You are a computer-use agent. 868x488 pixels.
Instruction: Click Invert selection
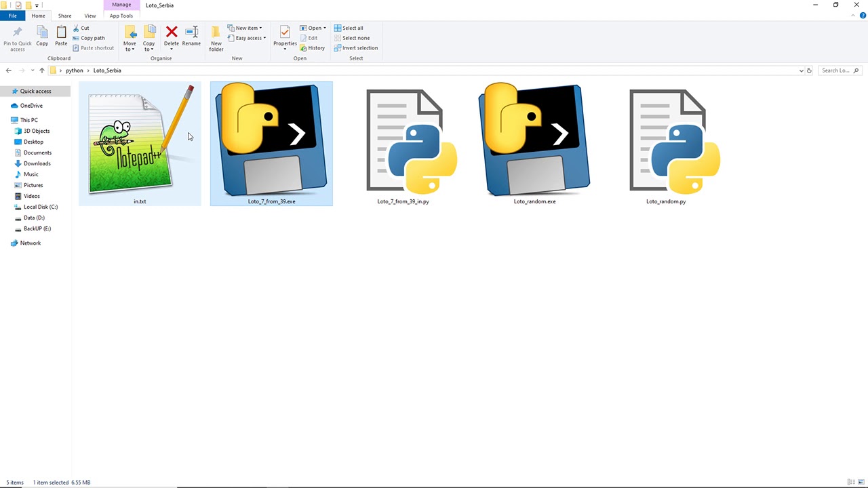[x=356, y=48]
